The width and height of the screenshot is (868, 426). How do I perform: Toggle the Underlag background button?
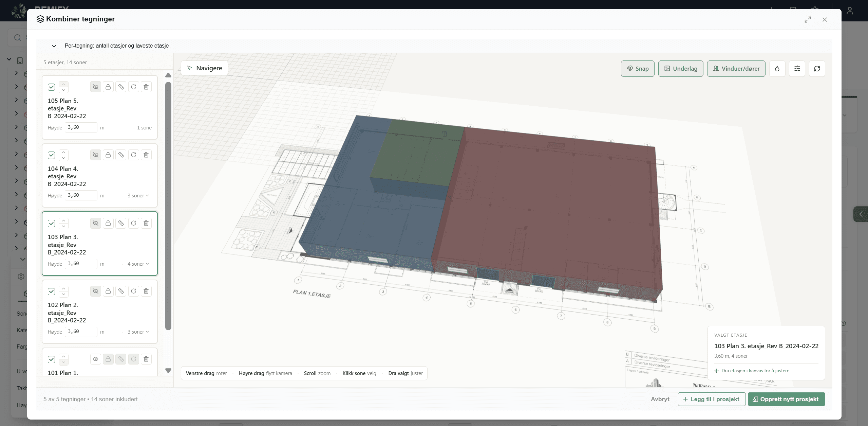coord(681,69)
